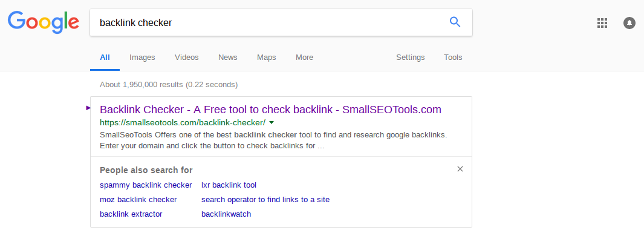Click the blue search magnifier icon
The width and height of the screenshot is (644, 230).
tap(455, 22)
